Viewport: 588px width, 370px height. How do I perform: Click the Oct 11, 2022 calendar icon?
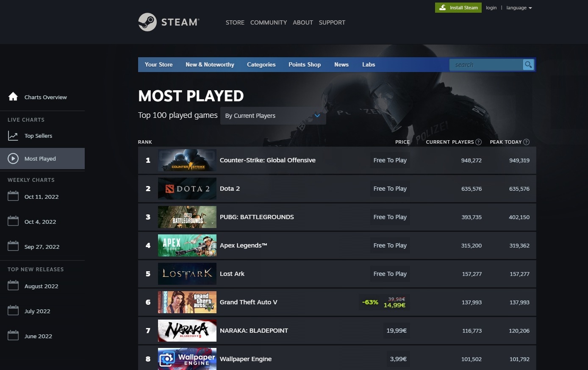pyautogui.click(x=13, y=196)
